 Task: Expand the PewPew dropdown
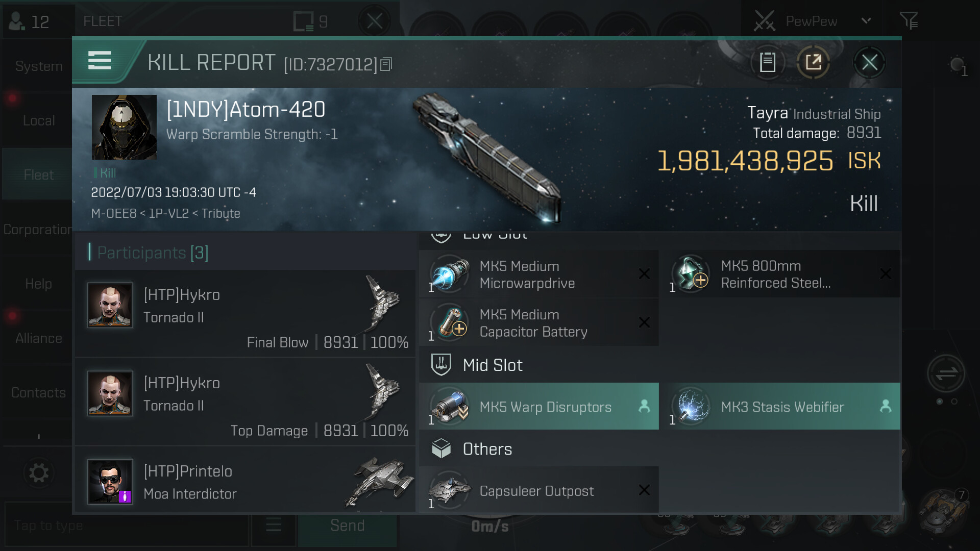[866, 21]
